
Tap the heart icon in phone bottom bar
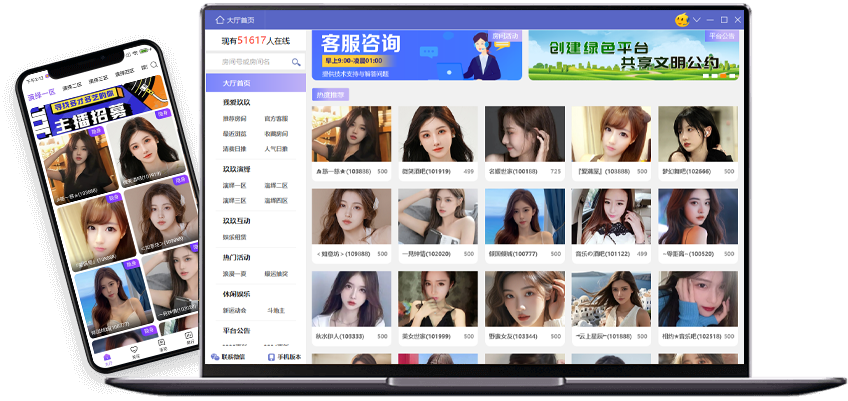(x=134, y=351)
